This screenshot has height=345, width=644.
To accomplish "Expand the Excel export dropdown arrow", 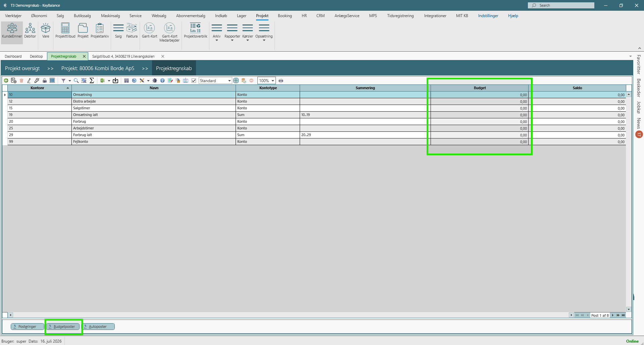I will point(109,81).
